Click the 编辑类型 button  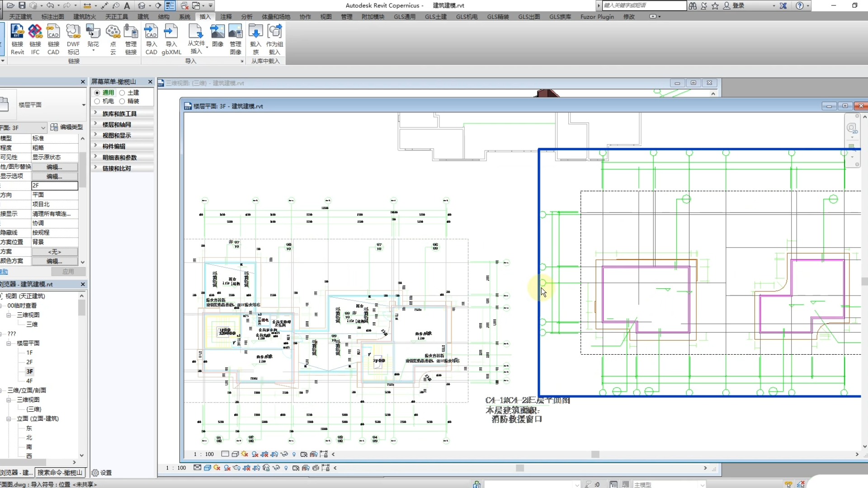(67, 127)
